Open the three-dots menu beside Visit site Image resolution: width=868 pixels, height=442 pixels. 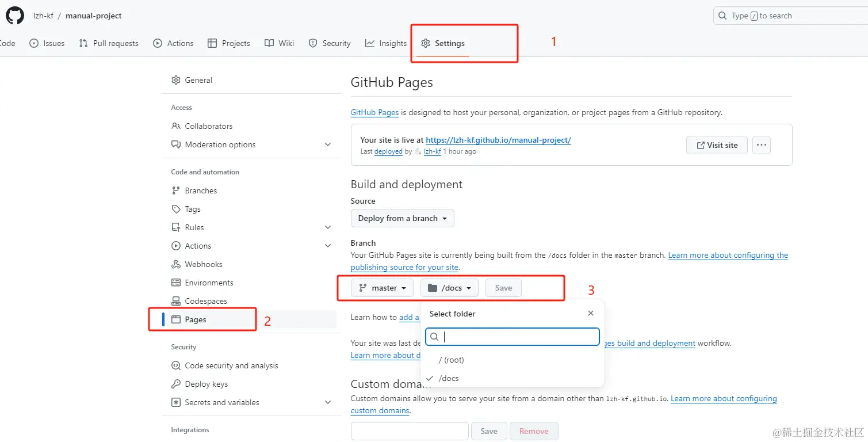click(761, 145)
